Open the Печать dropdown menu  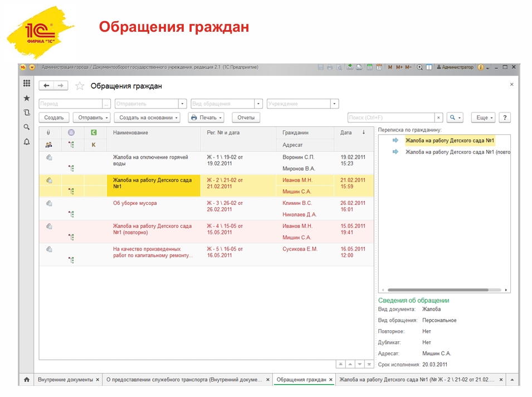click(206, 117)
